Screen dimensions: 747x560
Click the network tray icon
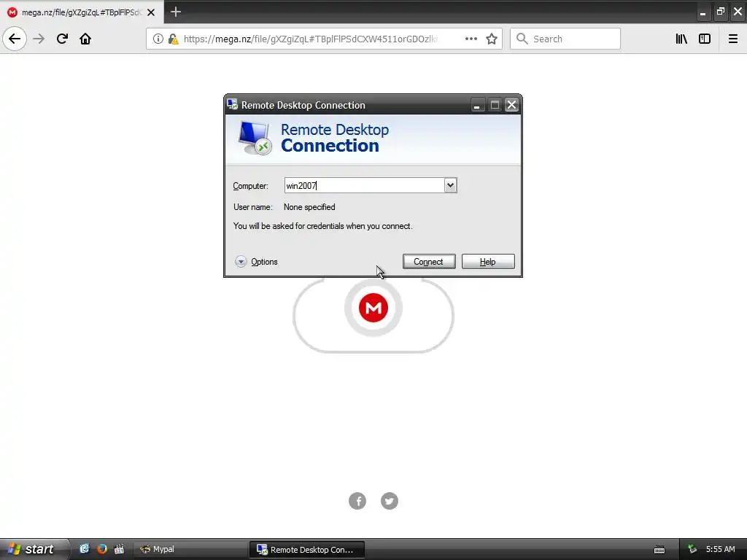(692, 549)
